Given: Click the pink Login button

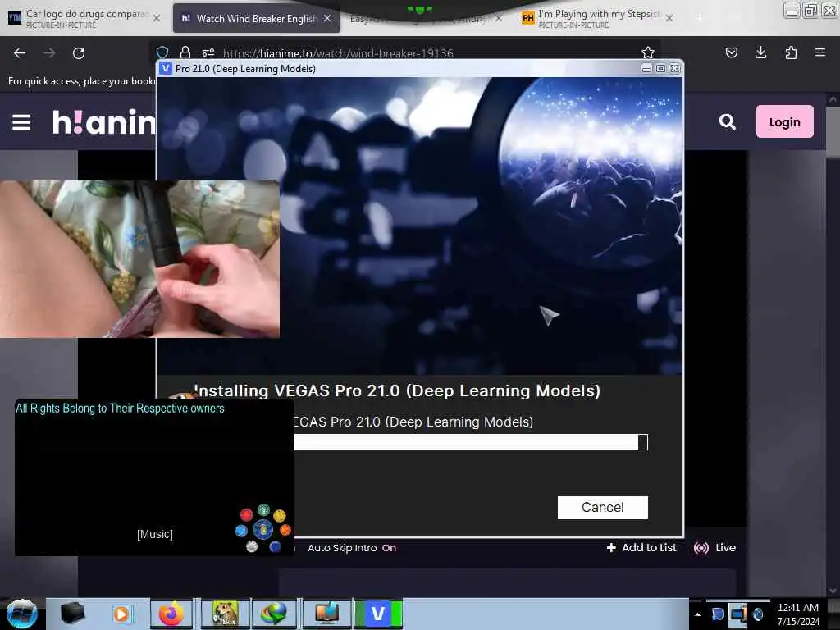Looking at the screenshot, I should coord(784,121).
